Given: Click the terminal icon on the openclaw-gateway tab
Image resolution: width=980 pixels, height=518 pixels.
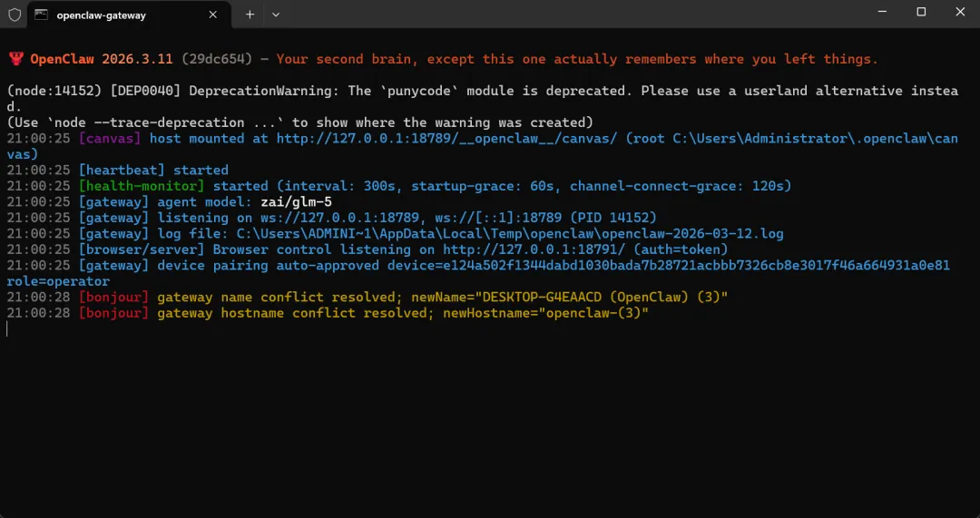Looking at the screenshot, I should 41,15.
